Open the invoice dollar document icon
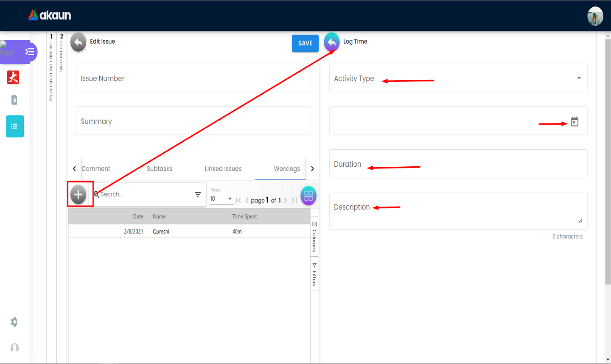This screenshot has width=611, height=364. click(x=14, y=100)
